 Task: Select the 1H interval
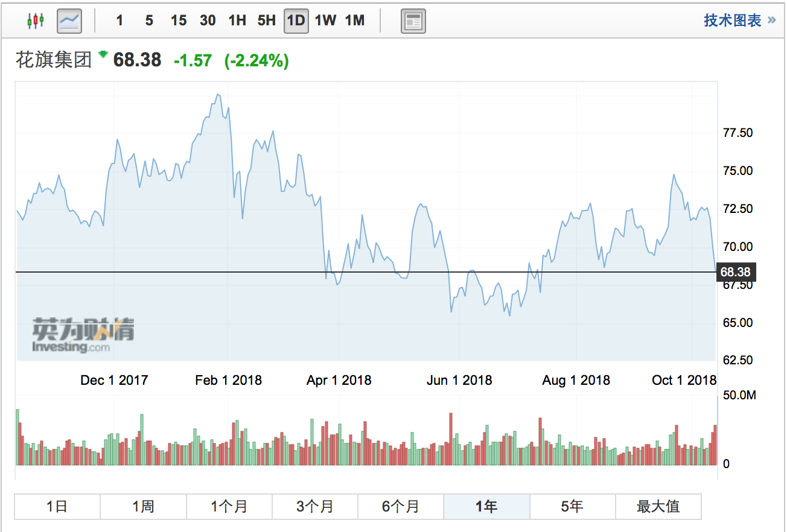tap(237, 21)
